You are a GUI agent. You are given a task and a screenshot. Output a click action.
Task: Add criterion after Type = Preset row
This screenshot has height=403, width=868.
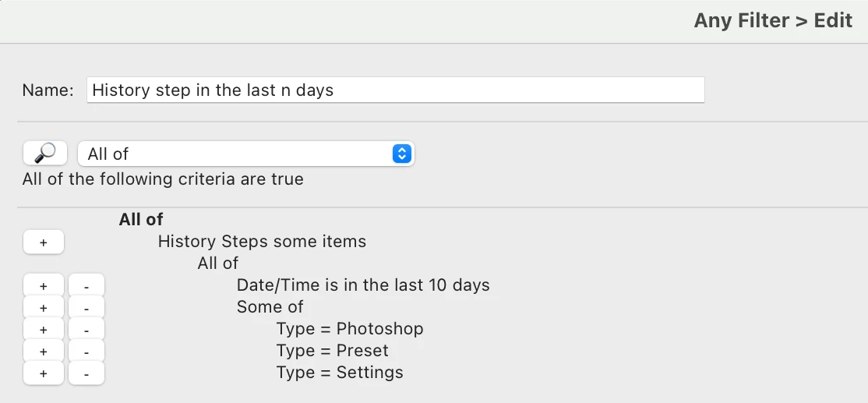(43, 352)
